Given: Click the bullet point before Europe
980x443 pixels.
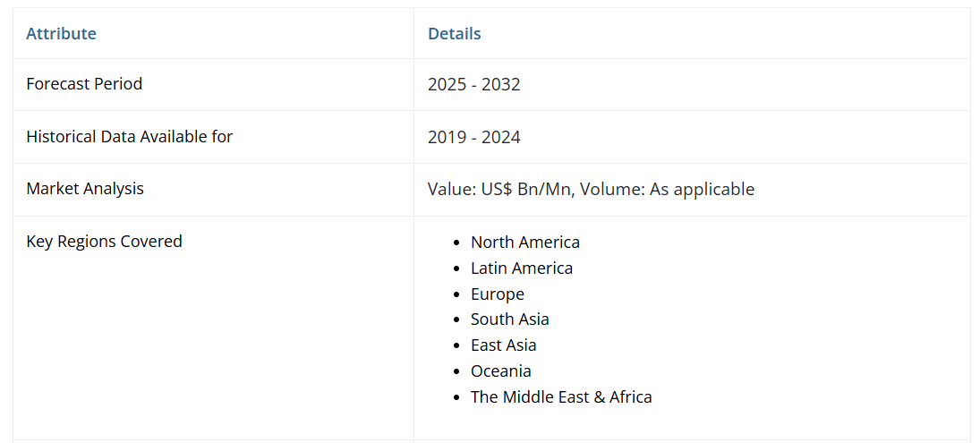Looking at the screenshot, I should [x=457, y=295].
